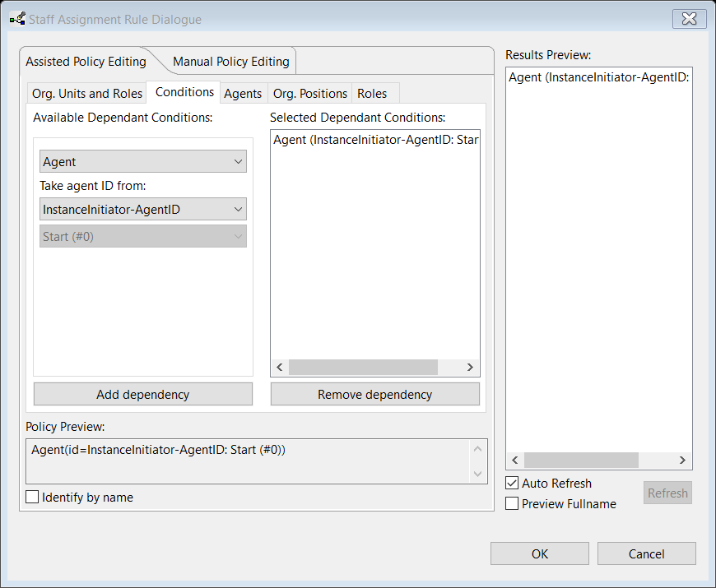Screen dimensions: 716x588
Task: Click the dialogue title bar app icon
Action: [x=16, y=19]
